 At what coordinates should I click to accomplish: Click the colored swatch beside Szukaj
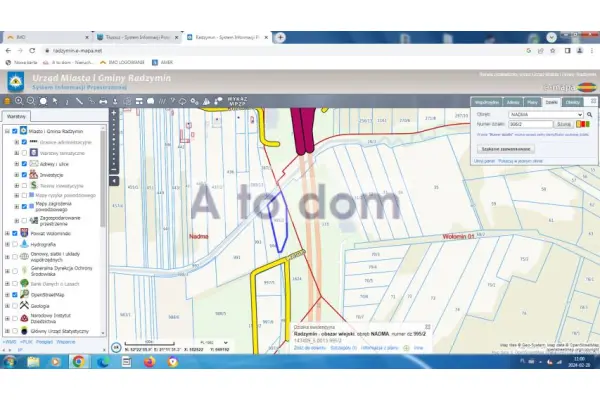583,124
